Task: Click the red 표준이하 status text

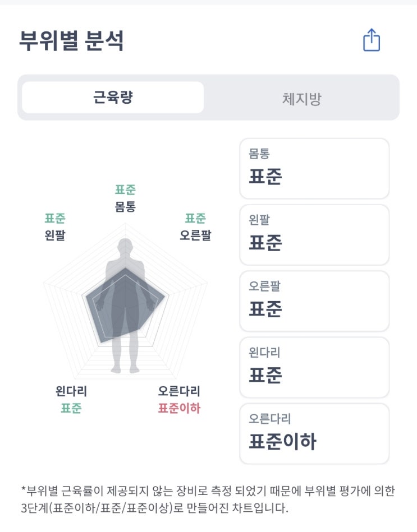Action: [179, 408]
